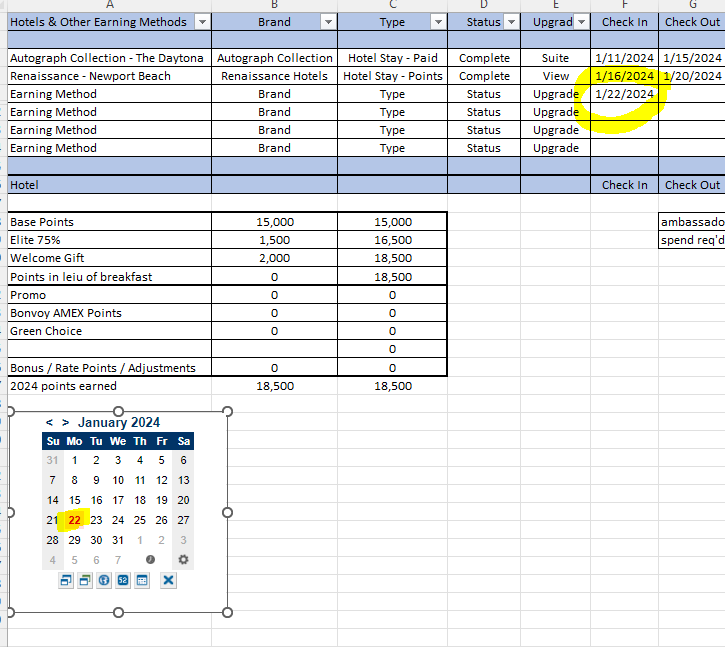
Task: Select January 22 in the calendar
Action: point(74,520)
